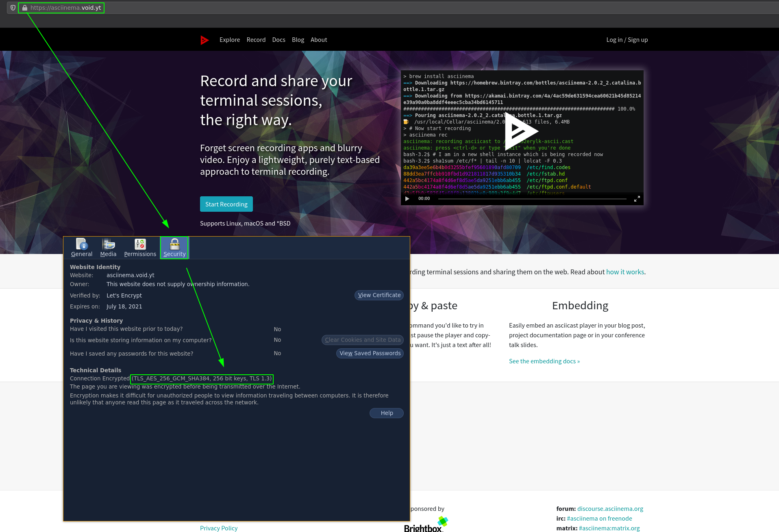Image resolution: width=779 pixels, height=532 pixels.
Task: Open #asciinema on freenode link
Action: coord(599,519)
